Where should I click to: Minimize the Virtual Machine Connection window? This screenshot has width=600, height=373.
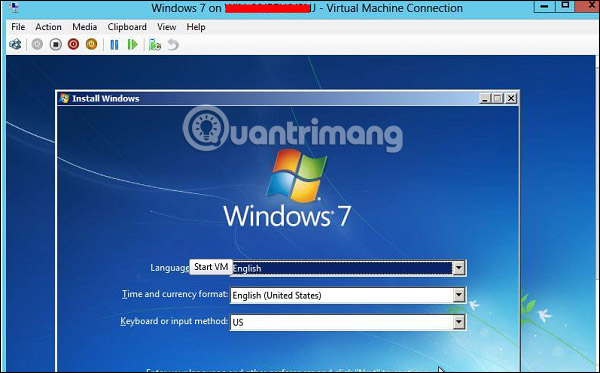coord(545,6)
